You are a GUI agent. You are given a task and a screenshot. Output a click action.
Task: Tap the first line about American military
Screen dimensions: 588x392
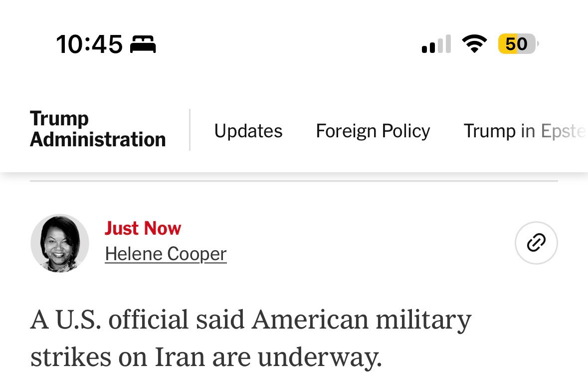coord(250,320)
